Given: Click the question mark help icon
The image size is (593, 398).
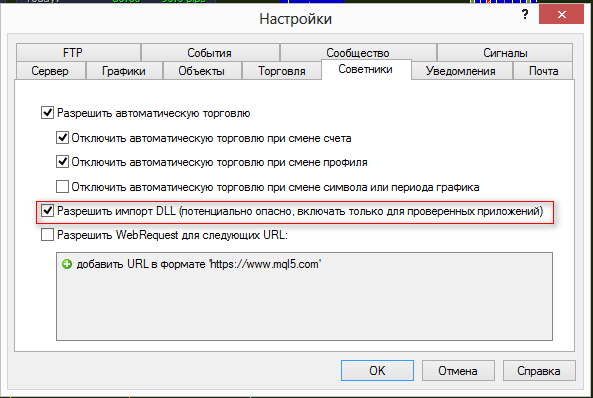Looking at the screenshot, I should (525, 14).
